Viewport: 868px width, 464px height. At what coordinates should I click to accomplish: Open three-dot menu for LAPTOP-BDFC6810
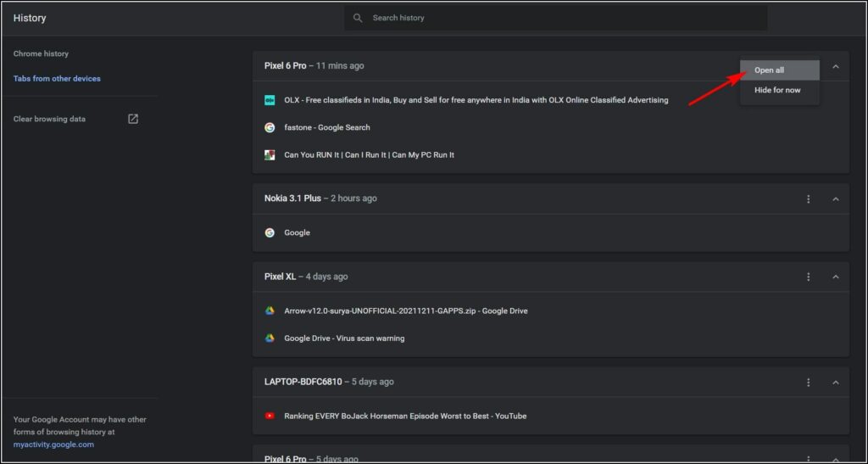tap(808, 383)
